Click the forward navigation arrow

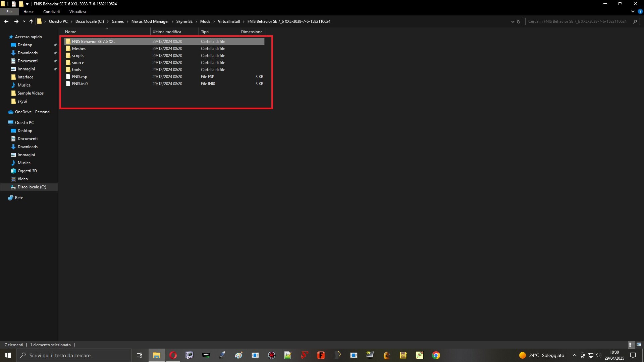[16, 21]
